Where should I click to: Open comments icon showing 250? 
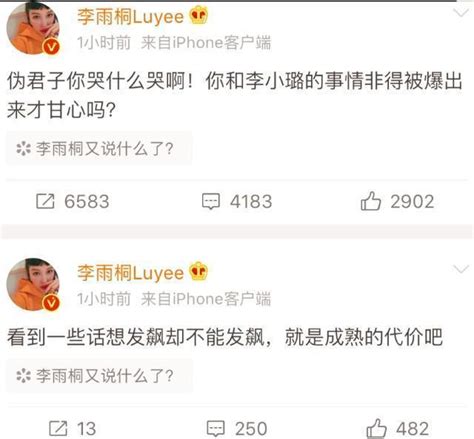(x=216, y=428)
